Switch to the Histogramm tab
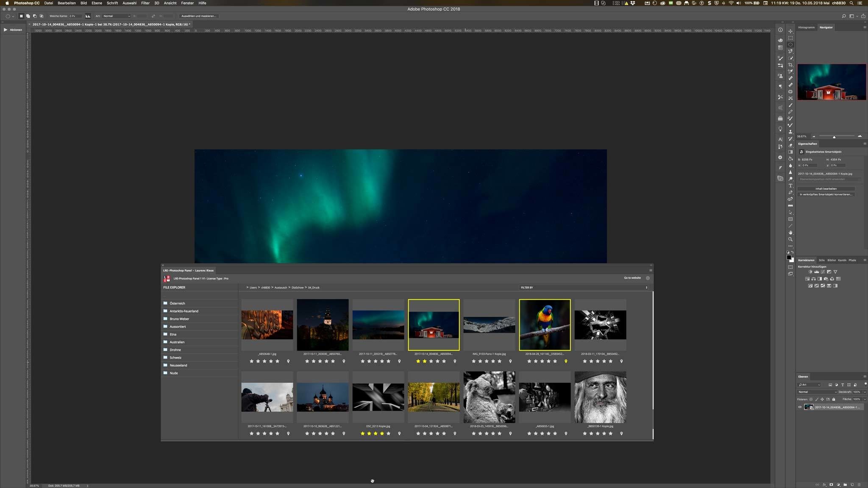The width and height of the screenshot is (868, 488). [806, 27]
